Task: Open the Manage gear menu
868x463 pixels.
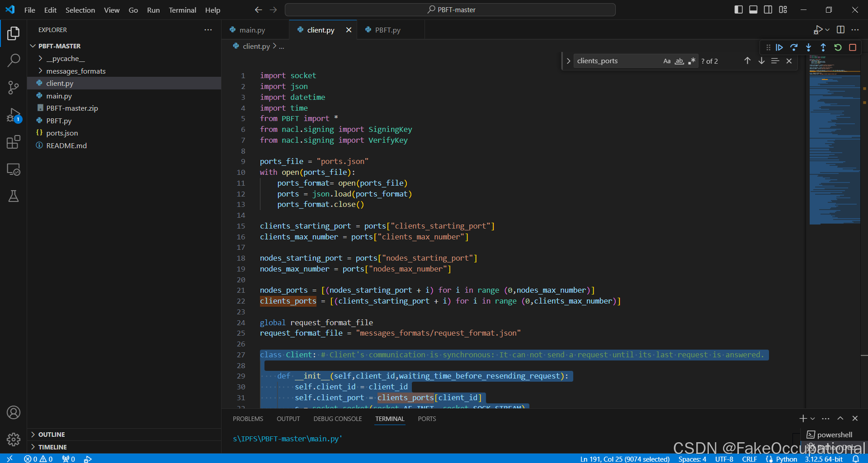Action: tap(14, 439)
